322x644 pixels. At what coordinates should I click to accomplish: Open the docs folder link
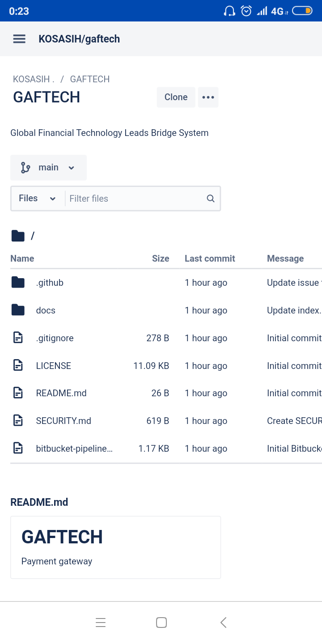(x=46, y=310)
